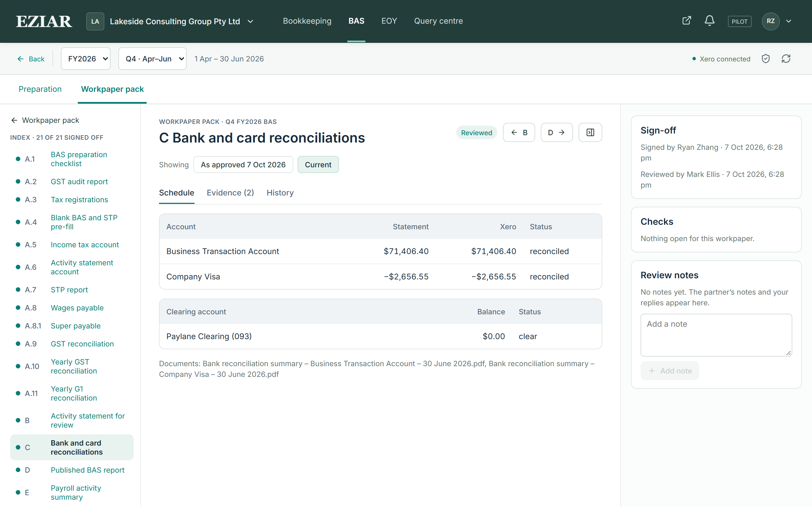Click into the Add a note field
Screen dimensions: 812x507
716,335
